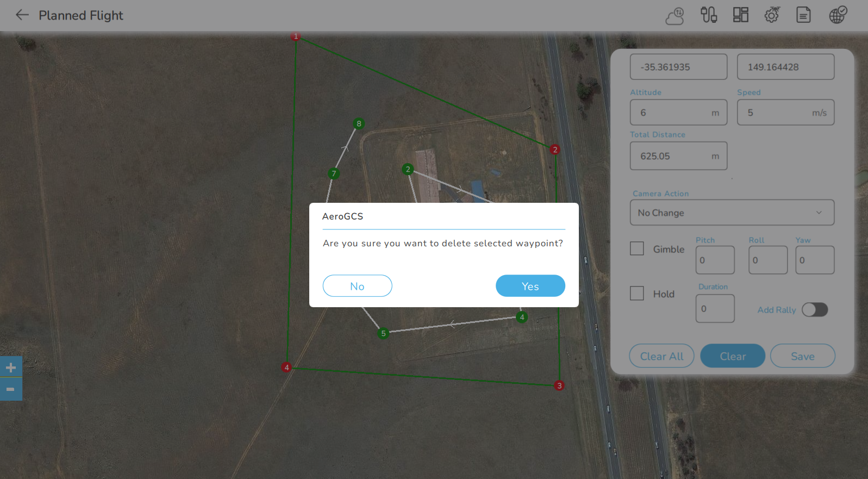
Task: Click the Clear All button
Action: tap(661, 356)
